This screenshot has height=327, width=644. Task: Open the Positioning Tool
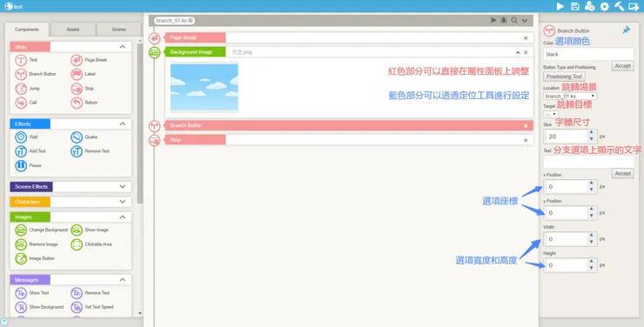[x=564, y=77]
